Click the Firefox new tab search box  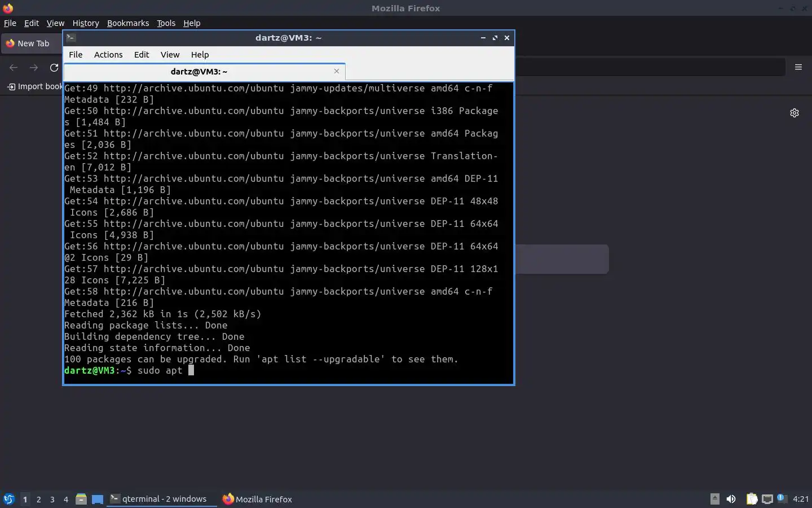(562, 259)
